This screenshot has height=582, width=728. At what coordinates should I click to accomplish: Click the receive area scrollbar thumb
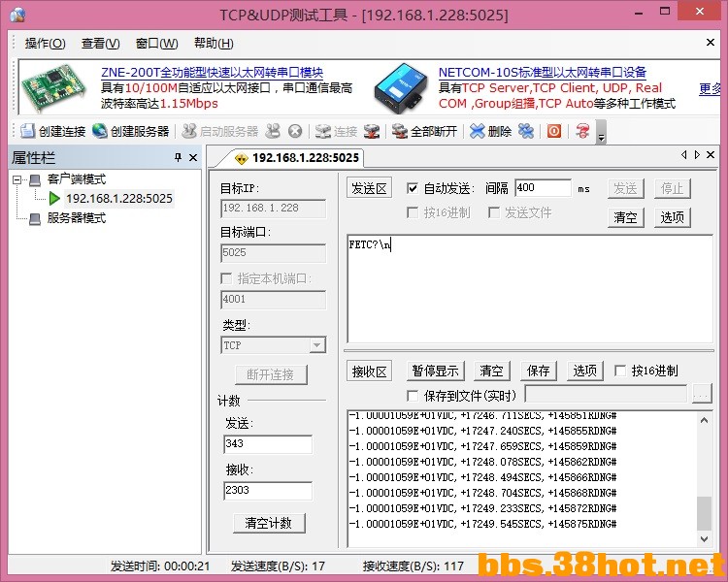click(705, 513)
